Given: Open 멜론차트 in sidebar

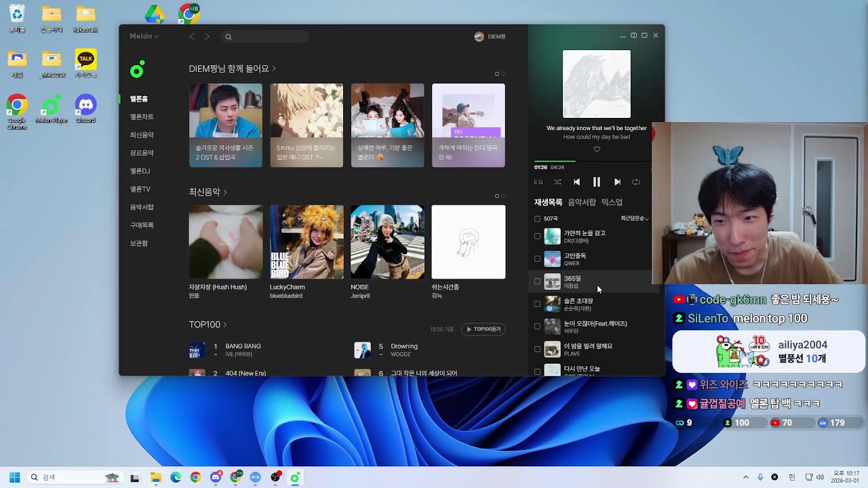Looking at the screenshot, I should (142, 117).
